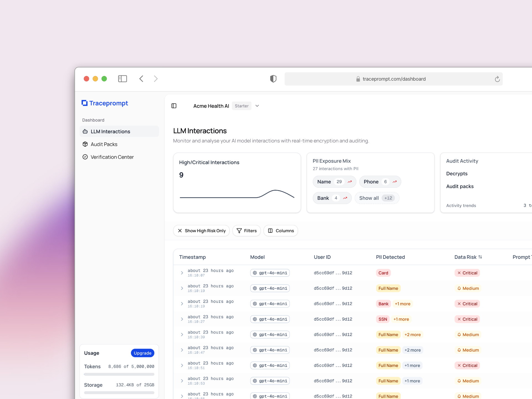Viewport: 532px width, 399px height.
Task: Expand the 16:10:51 interaction row
Action: (182, 365)
